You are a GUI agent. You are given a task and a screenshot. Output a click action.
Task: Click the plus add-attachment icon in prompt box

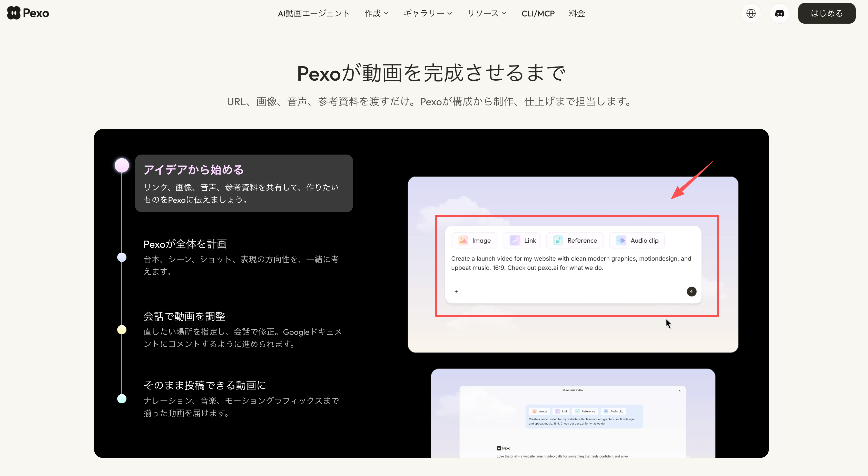pyautogui.click(x=456, y=291)
